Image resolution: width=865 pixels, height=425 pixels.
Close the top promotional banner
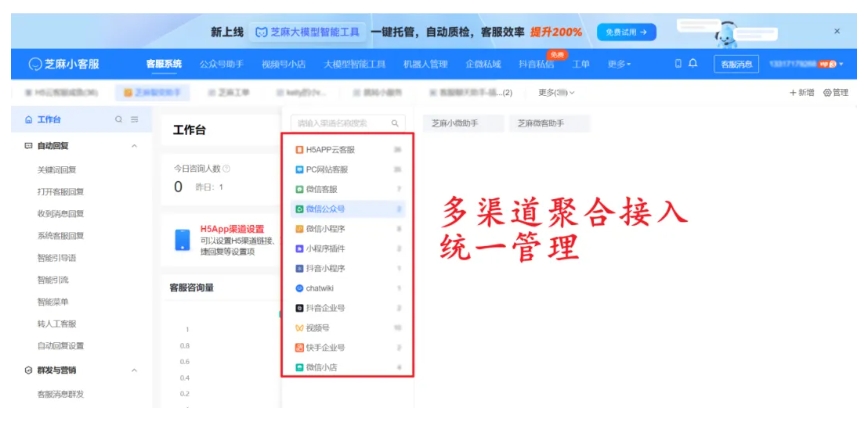click(x=837, y=32)
